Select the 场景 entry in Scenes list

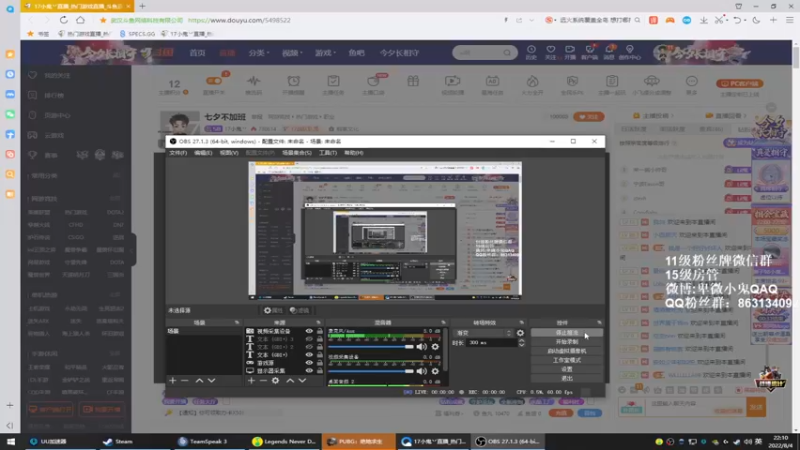coord(204,331)
